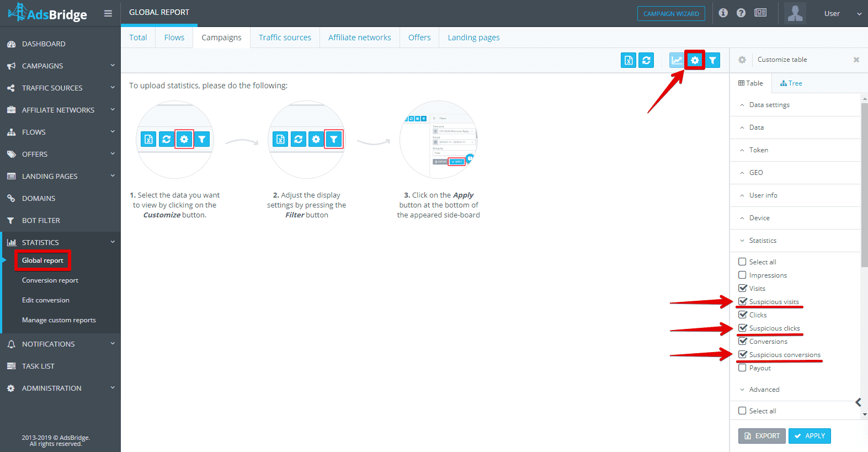Image resolution: width=868 pixels, height=452 pixels.
Task: Click the Task List icon
Action: [11, 366]
